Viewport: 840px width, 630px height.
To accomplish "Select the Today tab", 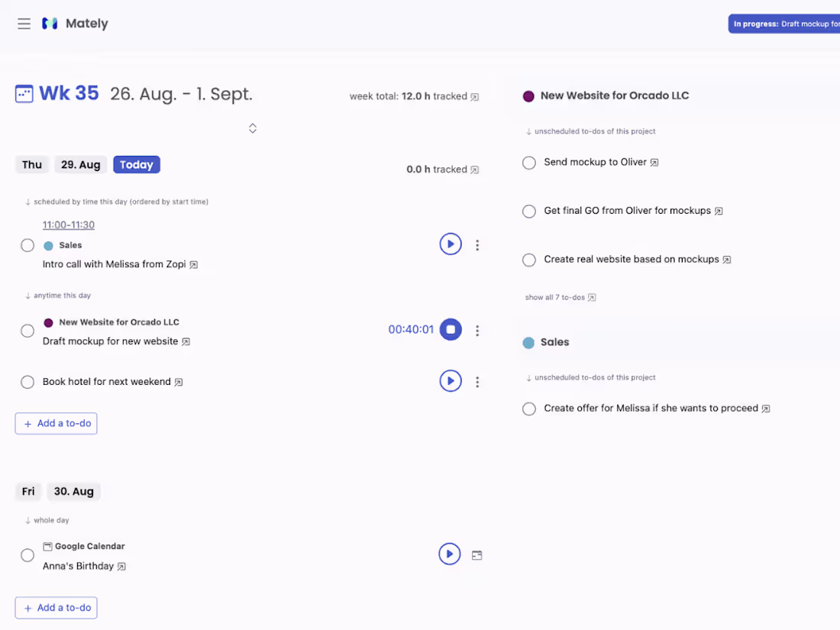I will 136,163.
